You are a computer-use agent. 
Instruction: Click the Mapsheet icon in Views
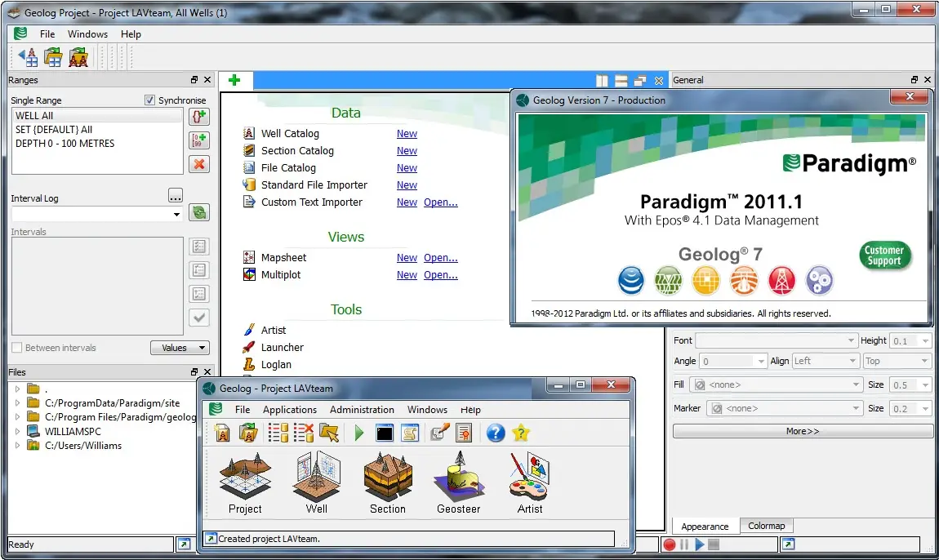(248, 257)
